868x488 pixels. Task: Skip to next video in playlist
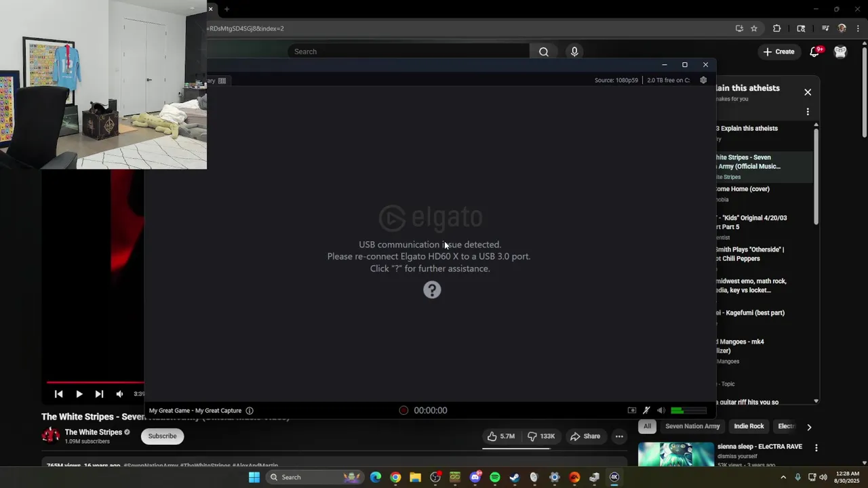click(99, 394)
